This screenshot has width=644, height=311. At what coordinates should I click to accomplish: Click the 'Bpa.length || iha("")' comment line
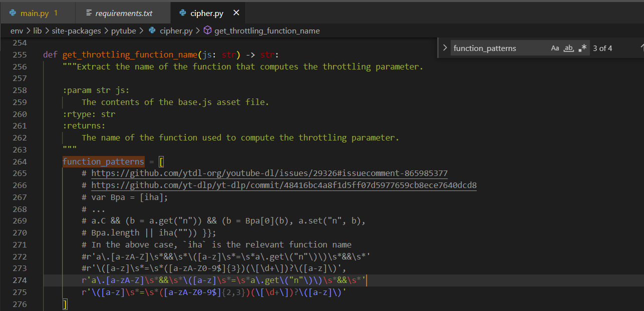click(149, 233)
